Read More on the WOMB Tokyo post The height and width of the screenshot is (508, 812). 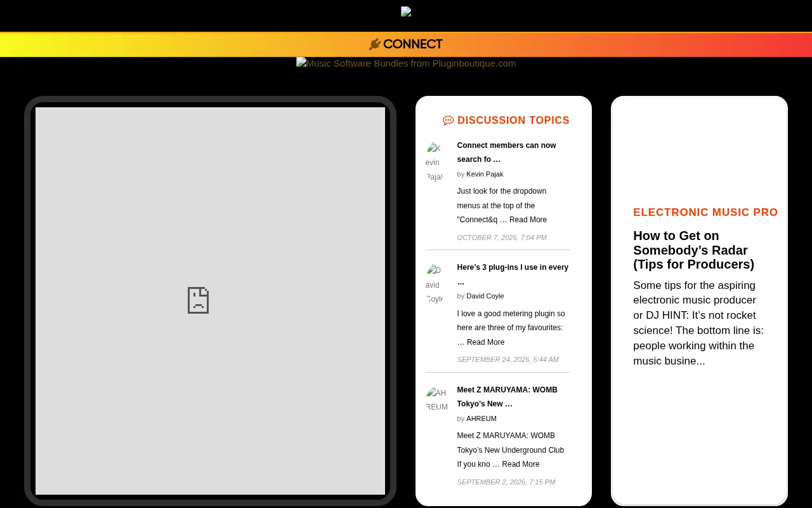pyautogui.click(x=521, y=464)
